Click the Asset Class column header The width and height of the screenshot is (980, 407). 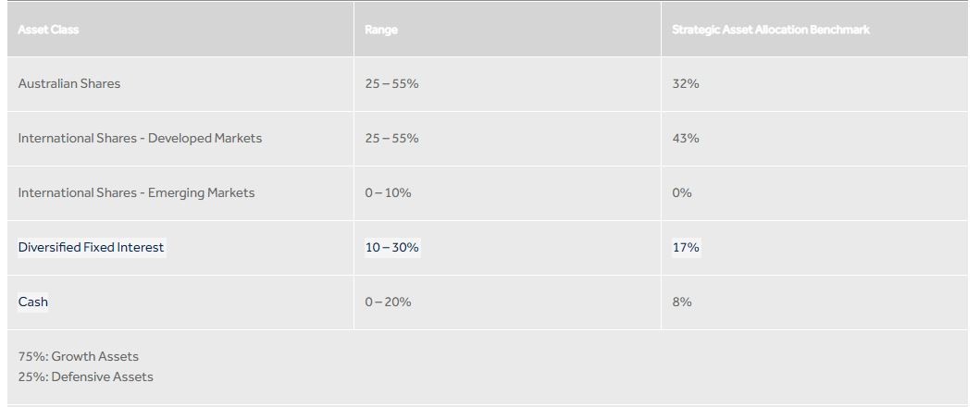(48, 30)
